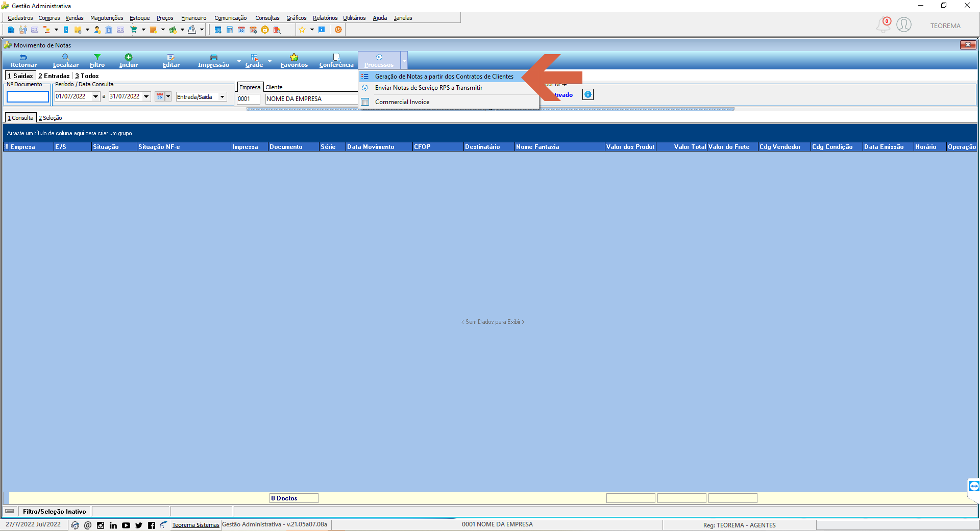The width and height of the screenshot is (980, 531).
Task: Switch to the 2 Seleção tab
Action: tap(51, 118)
